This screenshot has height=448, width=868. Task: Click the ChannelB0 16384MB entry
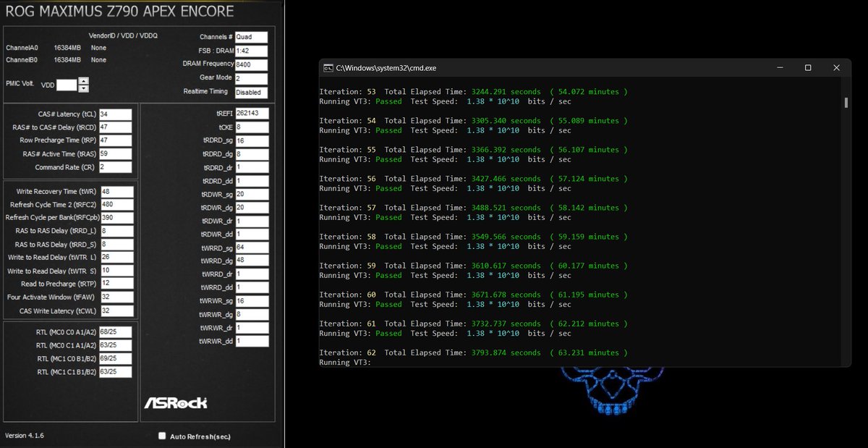(x=56, y=60)
